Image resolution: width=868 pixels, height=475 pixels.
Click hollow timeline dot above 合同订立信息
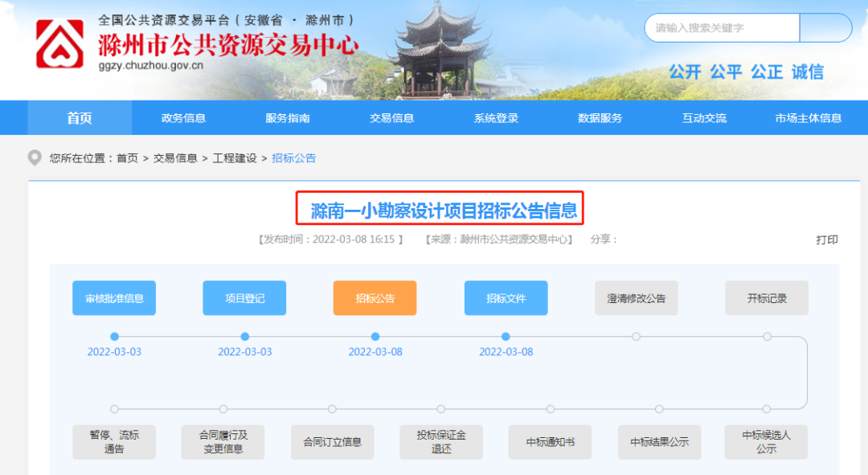pyautogui.click(x=332, y=409)
